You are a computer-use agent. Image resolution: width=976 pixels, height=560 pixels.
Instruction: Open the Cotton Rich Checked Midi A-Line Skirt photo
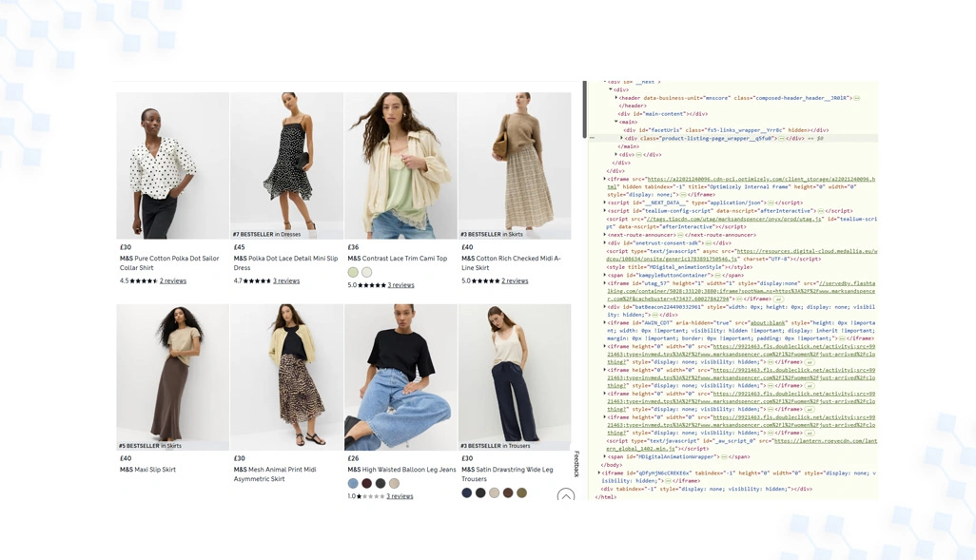point(514,165)
